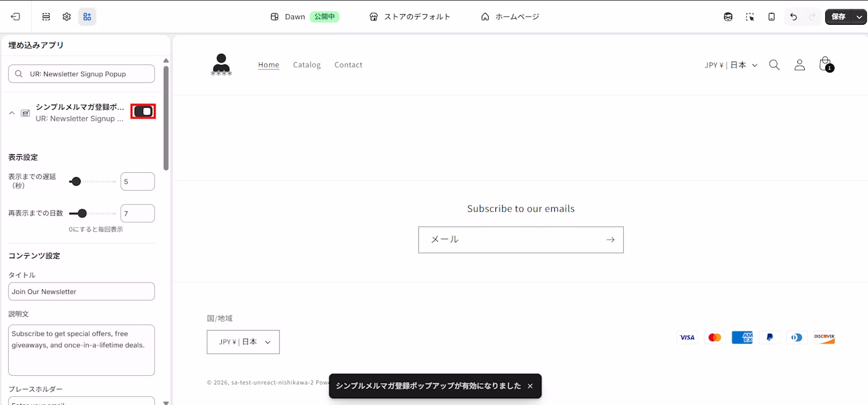Activate the inspect element icon
Viewport: 868px width, 405px height.
[x=750, y=17]
